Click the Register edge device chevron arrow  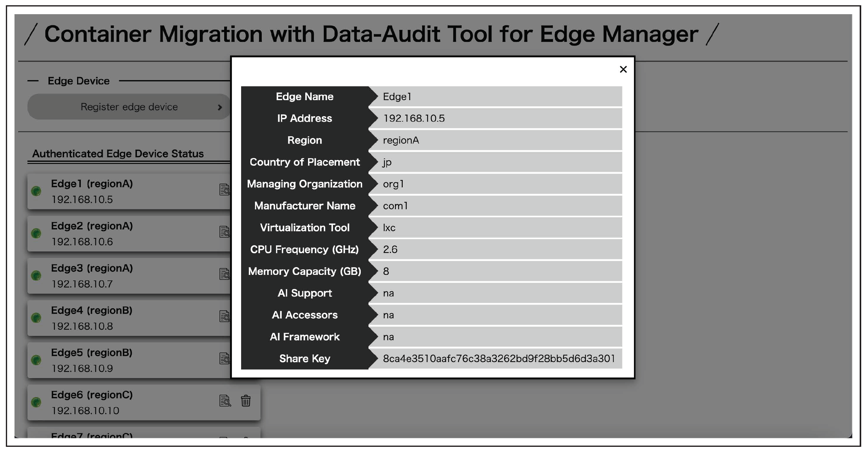coord(220,107)
